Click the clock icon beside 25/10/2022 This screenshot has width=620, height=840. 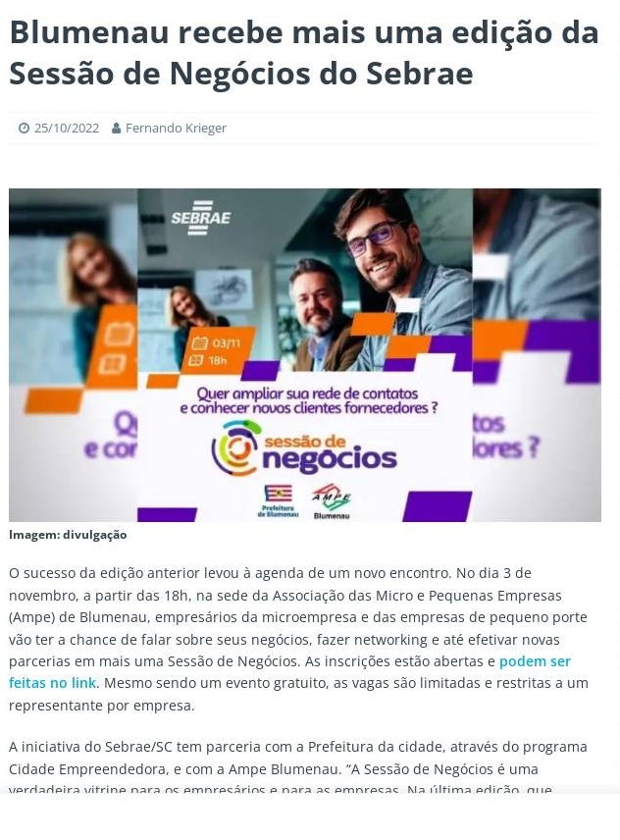pos(24,128)
